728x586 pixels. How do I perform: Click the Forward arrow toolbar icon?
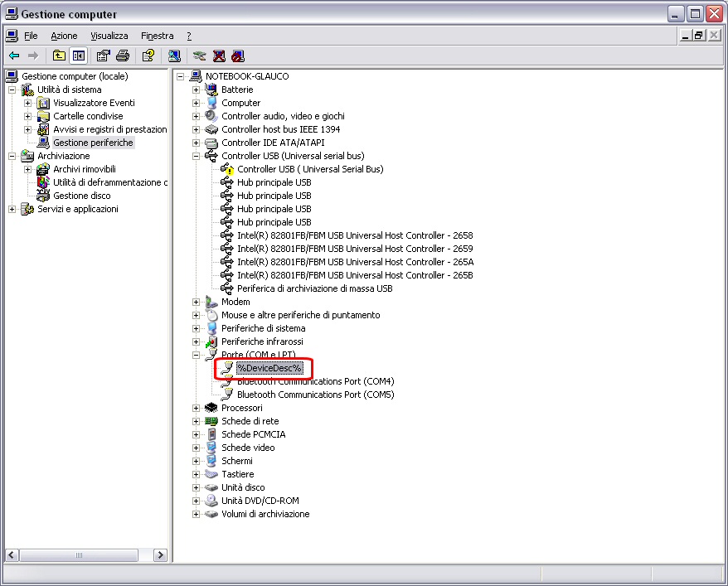click(33, 56)
